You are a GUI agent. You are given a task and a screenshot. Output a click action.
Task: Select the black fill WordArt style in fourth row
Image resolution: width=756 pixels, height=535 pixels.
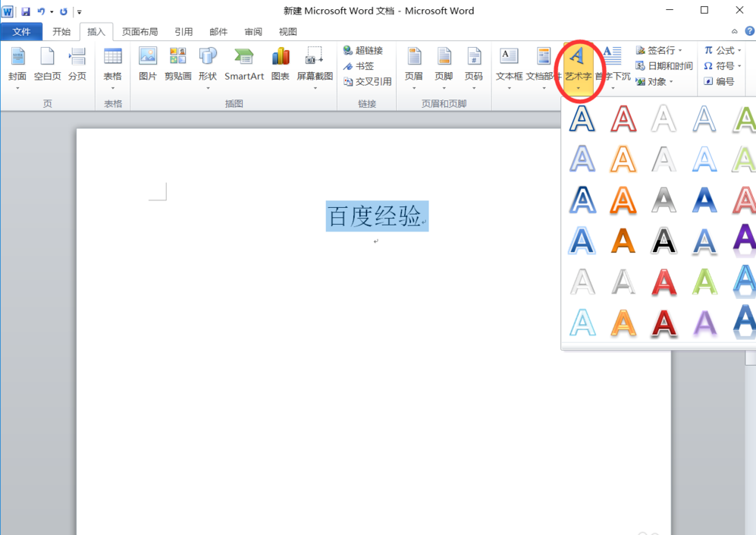[x=664, y=241]
